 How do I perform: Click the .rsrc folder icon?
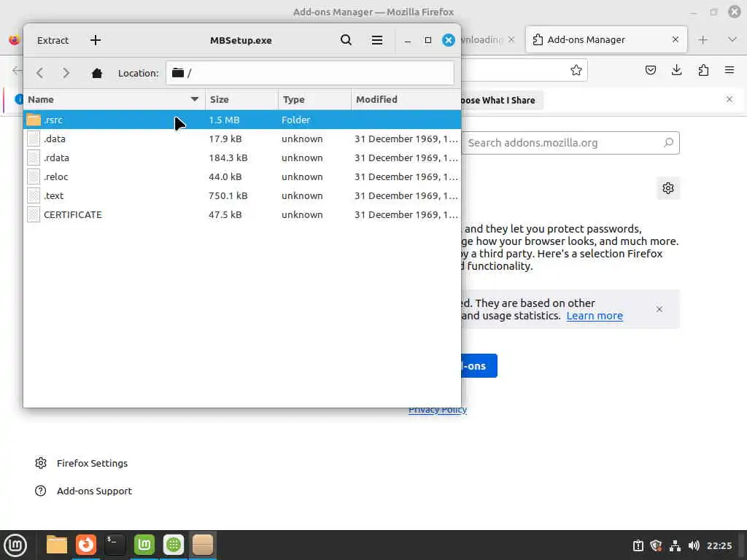point(34,120)
